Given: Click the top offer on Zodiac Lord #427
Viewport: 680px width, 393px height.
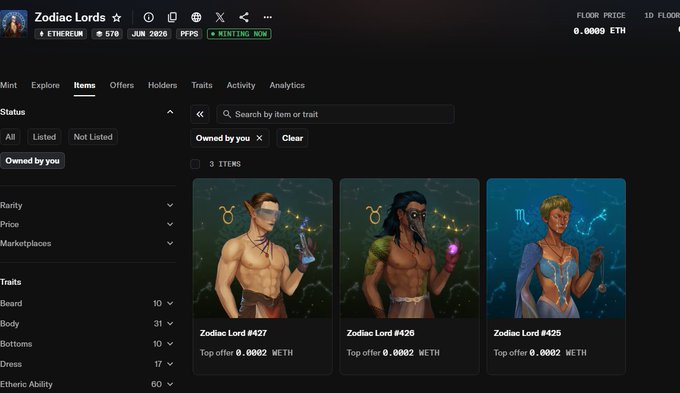Looking at the screenshot, I should (246, 353).
